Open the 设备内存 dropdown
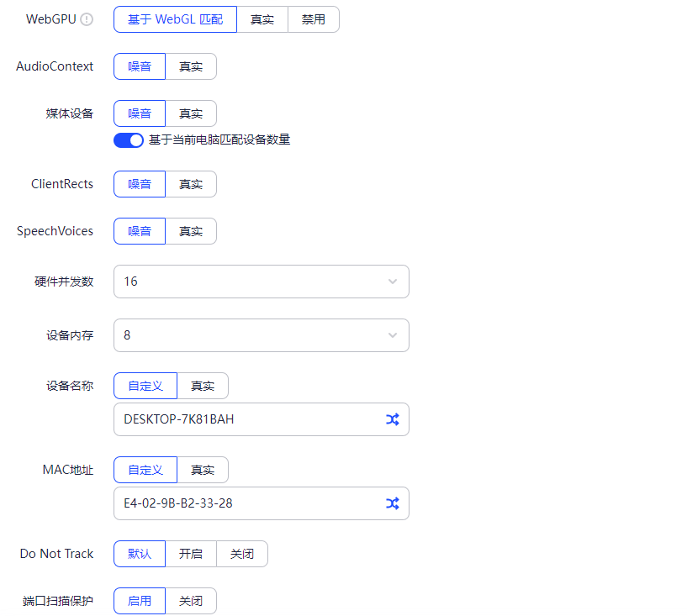 point(262,335)
